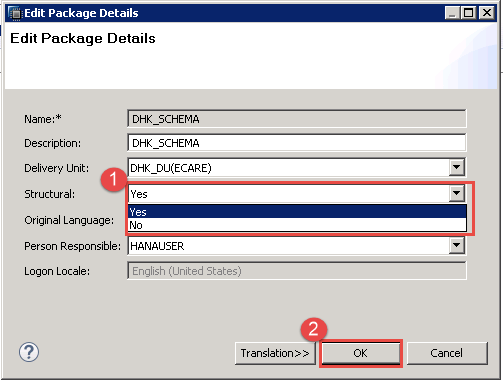
Task: Click the package icon in title bar
Action: pos(15,13)
